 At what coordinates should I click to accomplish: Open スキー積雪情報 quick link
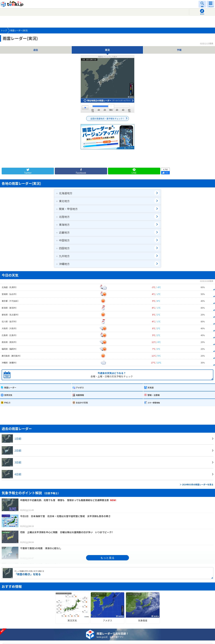tap(179, 403)
